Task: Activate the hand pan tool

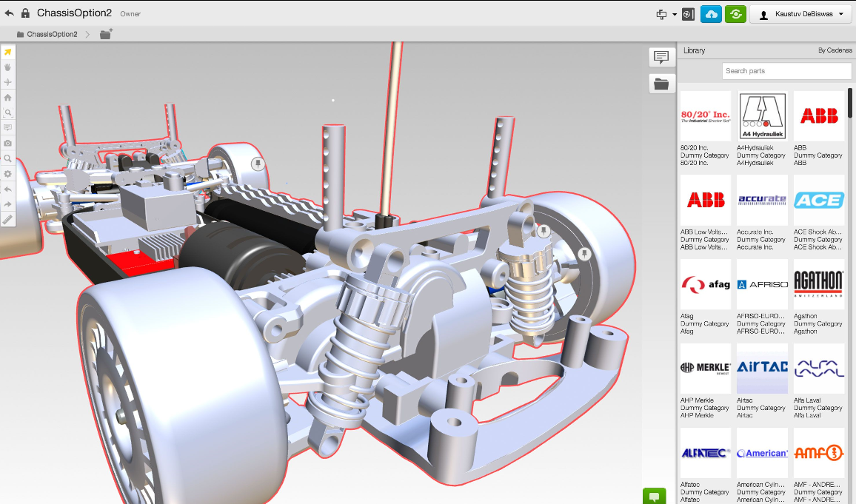Action: coord(7,67)
